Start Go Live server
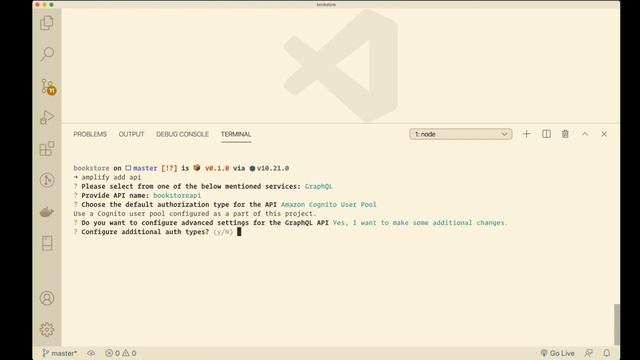640x360 pixels. [558, 353]
